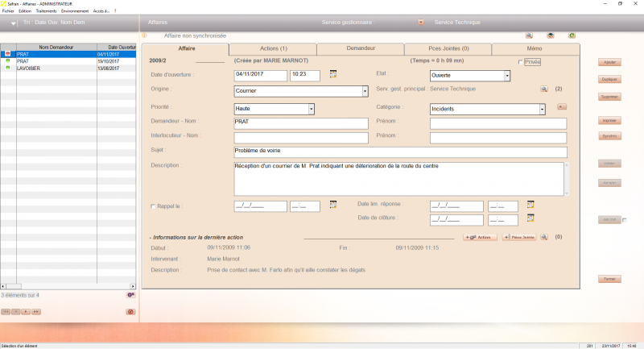This screenshot has height=349, width=644.
Task: Switch to the Affaire tab
Action: (186, 48)
